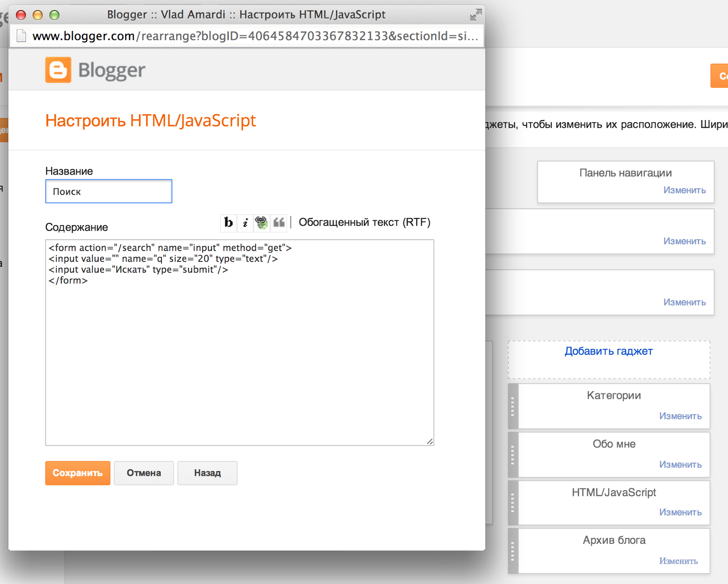Viewport: 728px width, 584px height.
Task: Open the Добавить гаджет link
Action: pyautogui.click(x=609, y=351)
